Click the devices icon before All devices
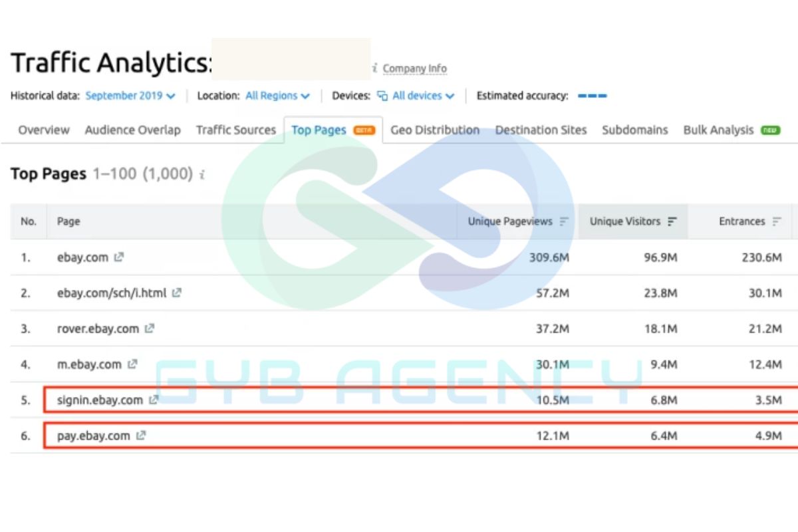 click(382, 96)
